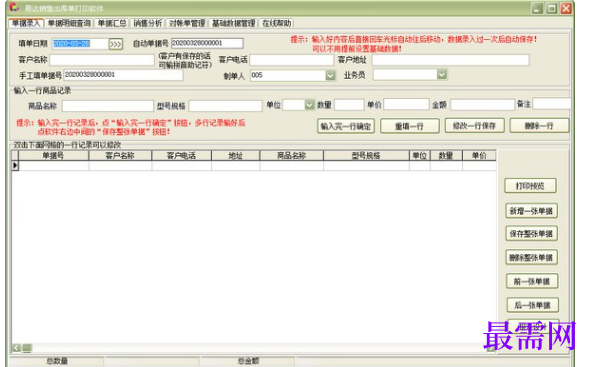Viewport: 595px width, 367px height.
Task: Click the 客户名称 input field
Action: pyautogui.click(x=102, y=60)
